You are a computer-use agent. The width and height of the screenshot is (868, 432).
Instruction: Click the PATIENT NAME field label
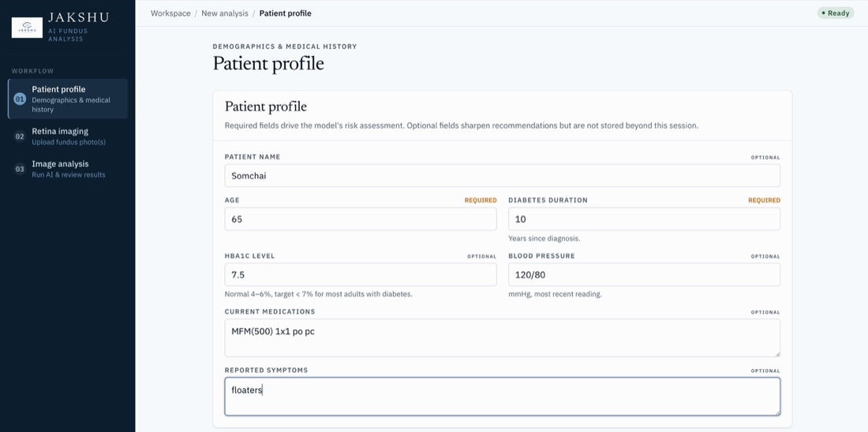[253, 157]
